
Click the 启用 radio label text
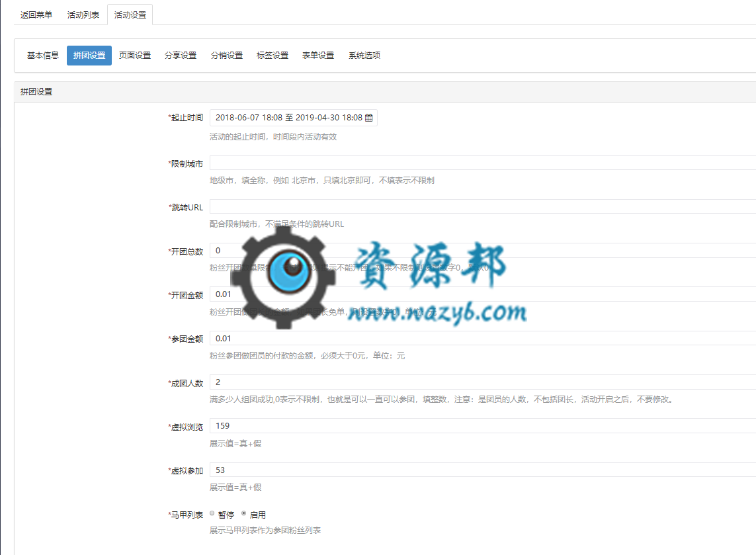pos(258,515)
